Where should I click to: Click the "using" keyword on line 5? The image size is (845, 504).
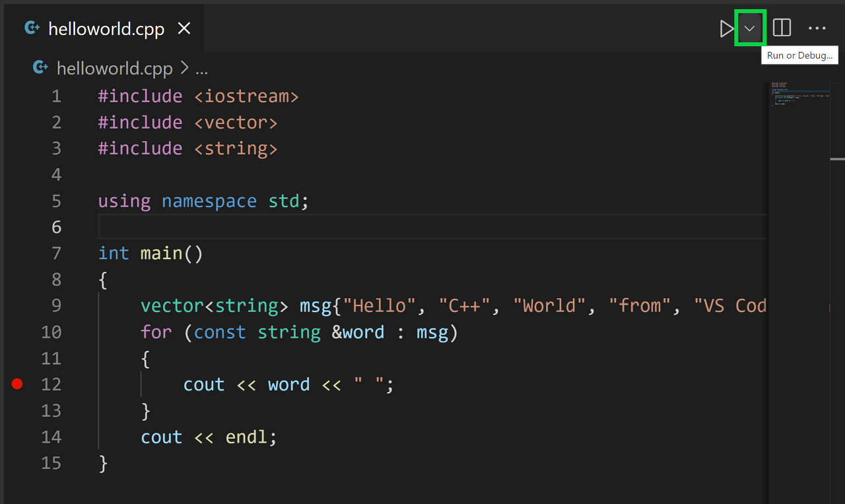coord(124,201)
